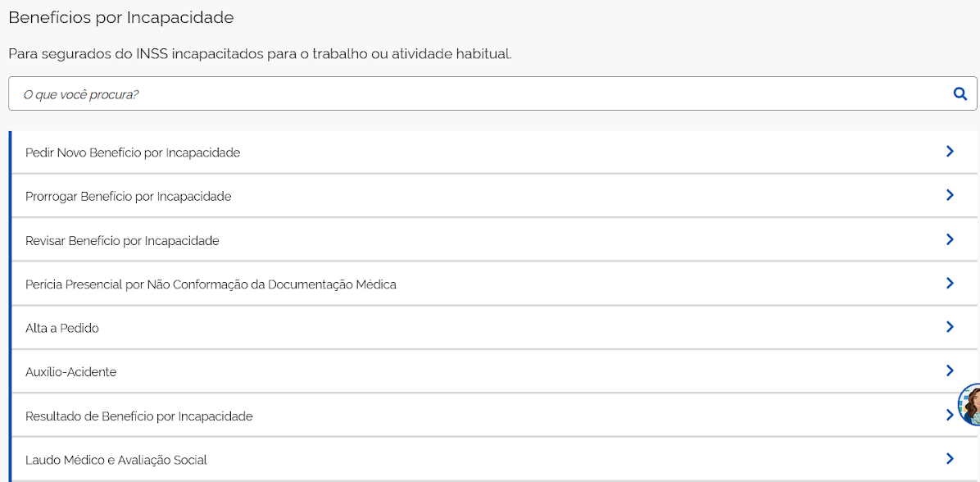Select the "Alta a Pedido" option
This screenshot has height=482, width=980.
tap(62, 328)
